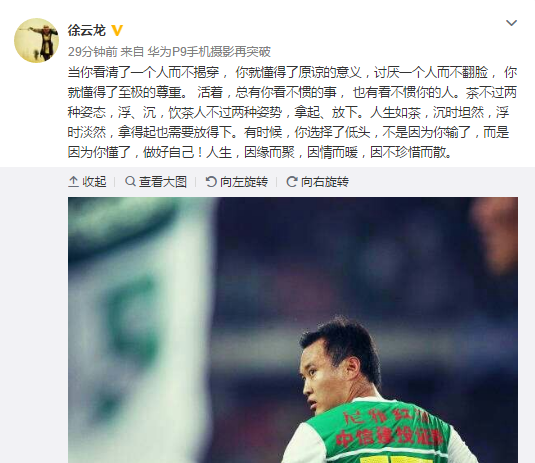
Task: Click the clockwise rotate-right arrow icon
Action: [x=292, y=182]
